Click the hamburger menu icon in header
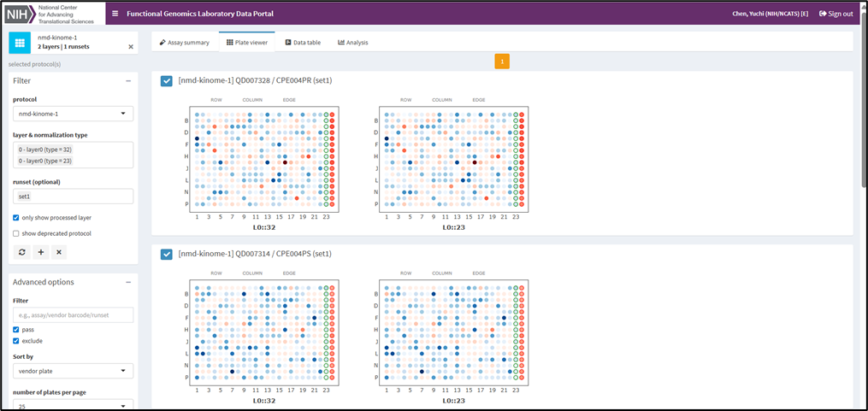This screenshot has width=868, height=411. click(115, 14)
